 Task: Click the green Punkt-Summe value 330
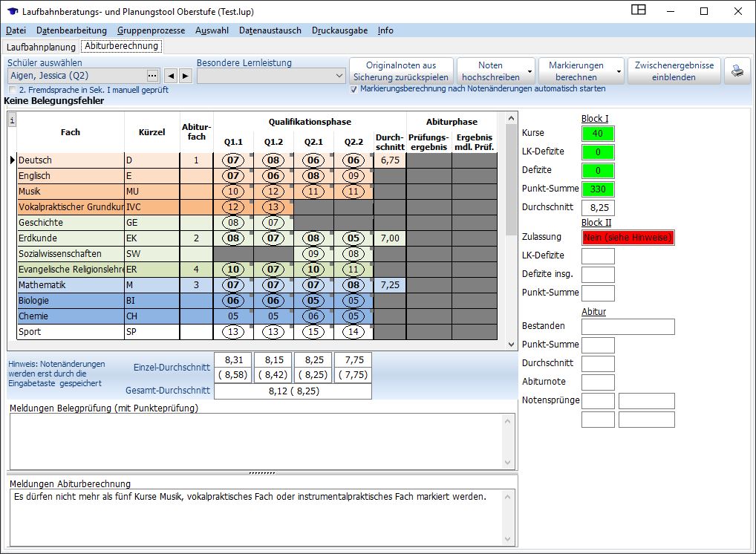tap(598, 189)
